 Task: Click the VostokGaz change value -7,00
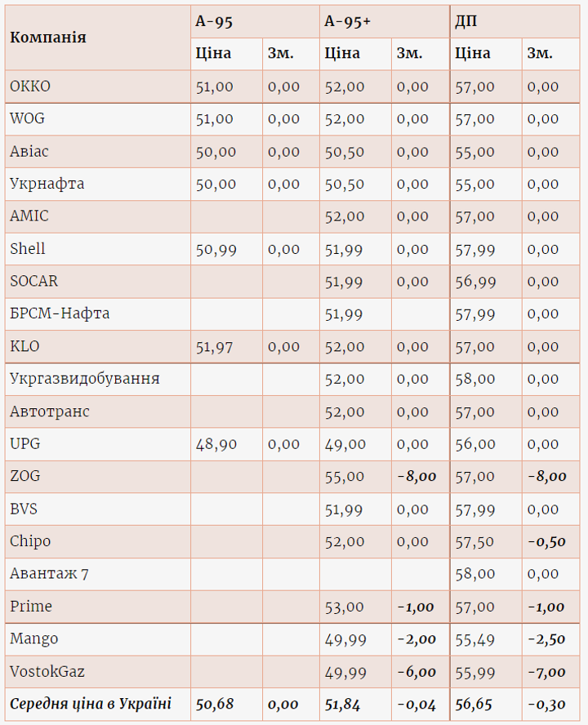[546, 672]
